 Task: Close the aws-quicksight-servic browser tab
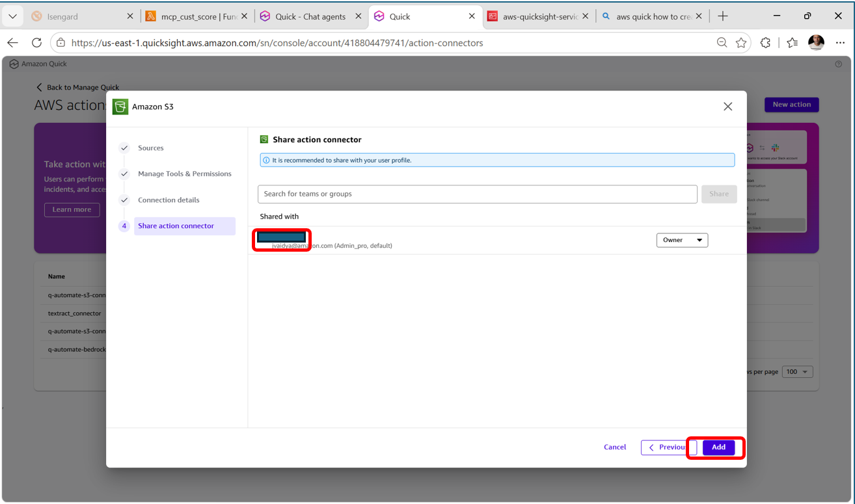[x=586, y=16]
